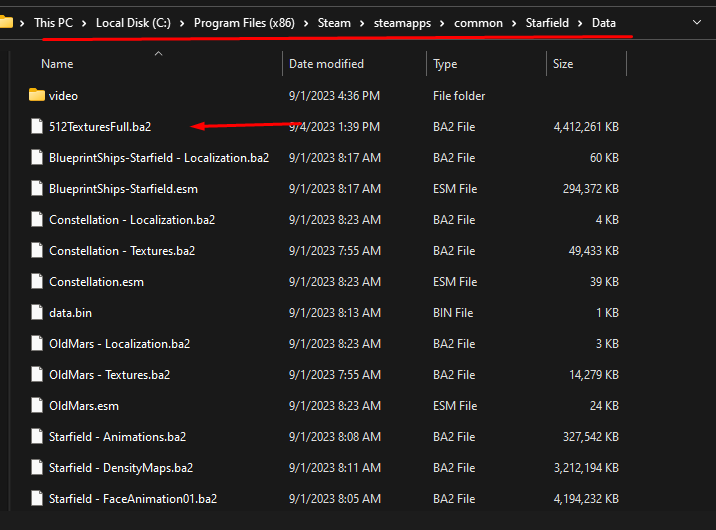The height and width of the screenshot is (530, 716).
Task: Go to Local Disk (C:) breadcrumb
Action: coord(134,23)
